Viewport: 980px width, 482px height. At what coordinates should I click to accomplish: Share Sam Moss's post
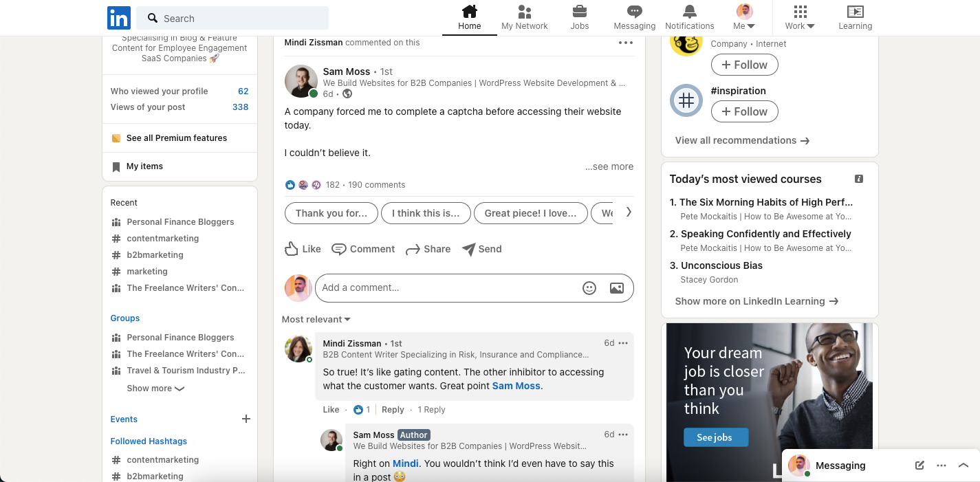(428, 249)
